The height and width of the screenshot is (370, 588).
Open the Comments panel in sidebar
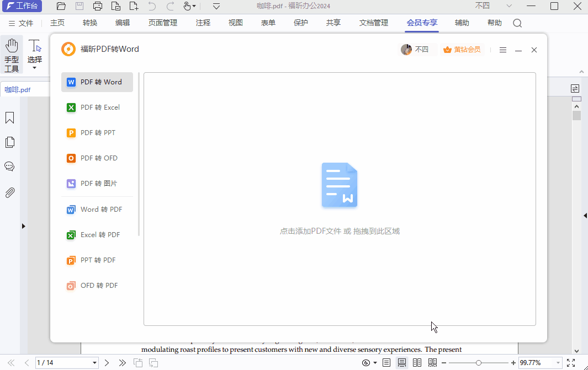9,166
